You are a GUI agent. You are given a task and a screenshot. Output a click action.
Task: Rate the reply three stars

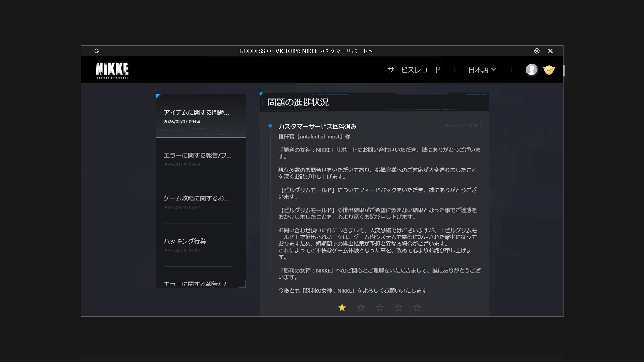click(379, 307)
